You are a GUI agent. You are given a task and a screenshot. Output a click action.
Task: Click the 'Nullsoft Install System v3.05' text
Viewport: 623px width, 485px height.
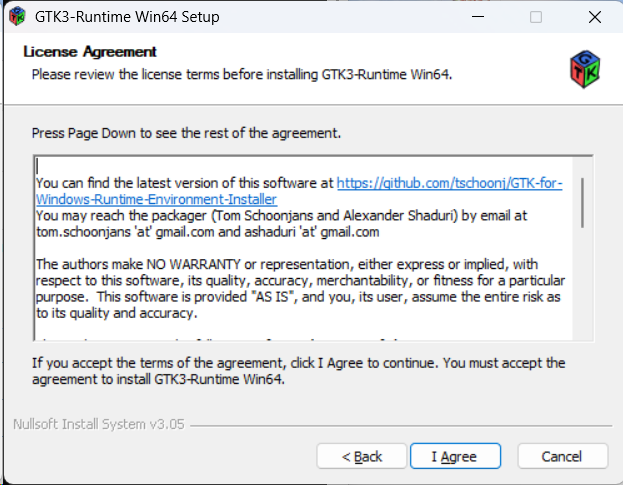click(99, 424)
